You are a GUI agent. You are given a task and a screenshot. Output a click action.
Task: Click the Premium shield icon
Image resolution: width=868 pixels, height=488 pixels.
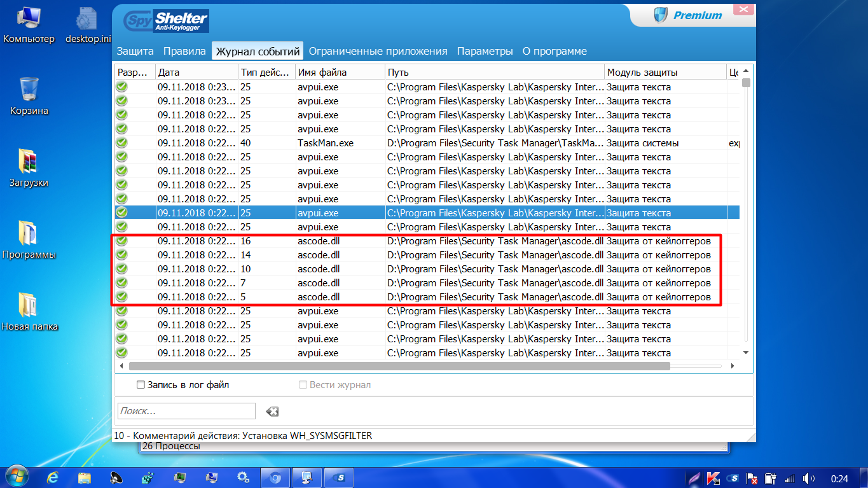659,15
